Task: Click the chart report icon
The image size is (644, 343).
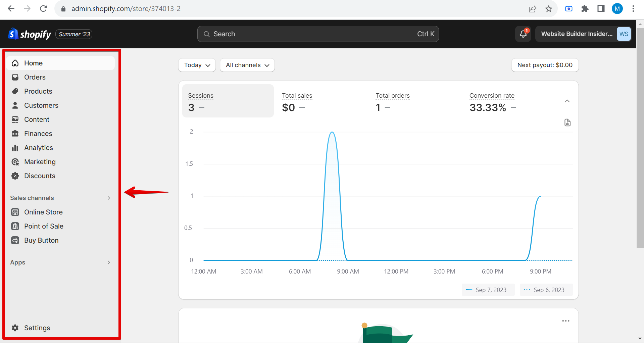Action: [x=567, y=122]
